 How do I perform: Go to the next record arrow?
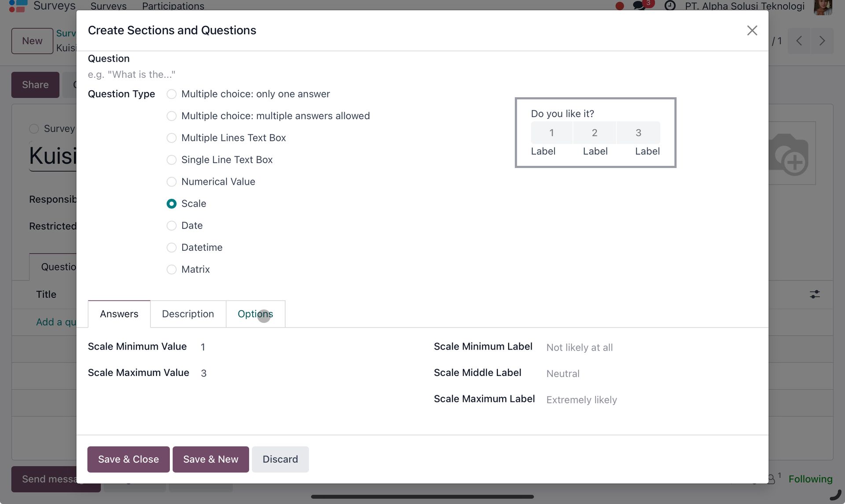coord(822,41)
